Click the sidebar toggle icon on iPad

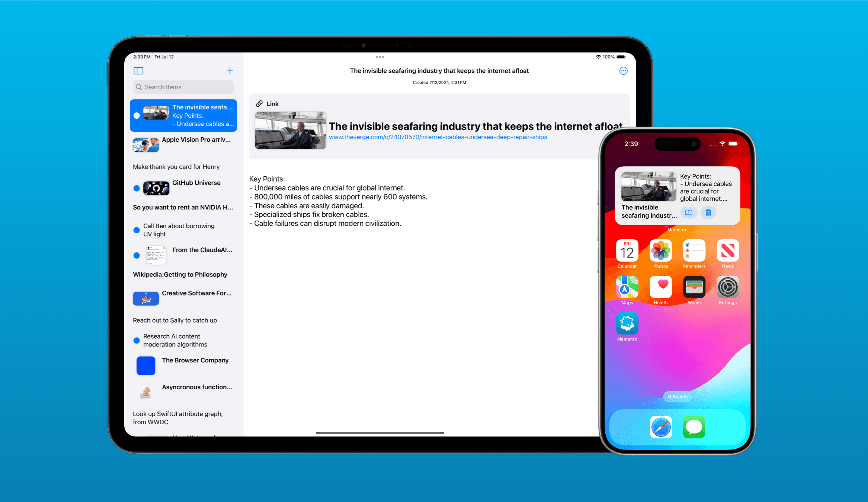click(x=138, y=71)
